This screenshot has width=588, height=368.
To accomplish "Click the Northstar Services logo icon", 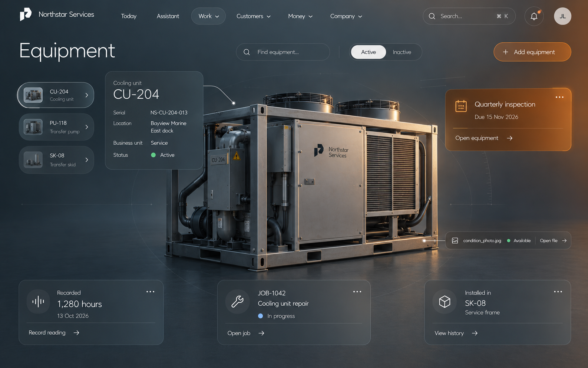I will tap(26, 14).
